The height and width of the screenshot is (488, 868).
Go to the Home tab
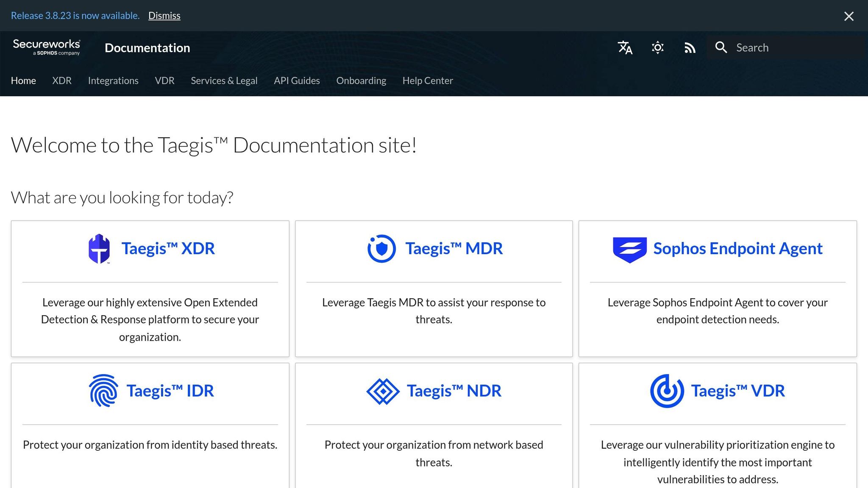[23, 80]
